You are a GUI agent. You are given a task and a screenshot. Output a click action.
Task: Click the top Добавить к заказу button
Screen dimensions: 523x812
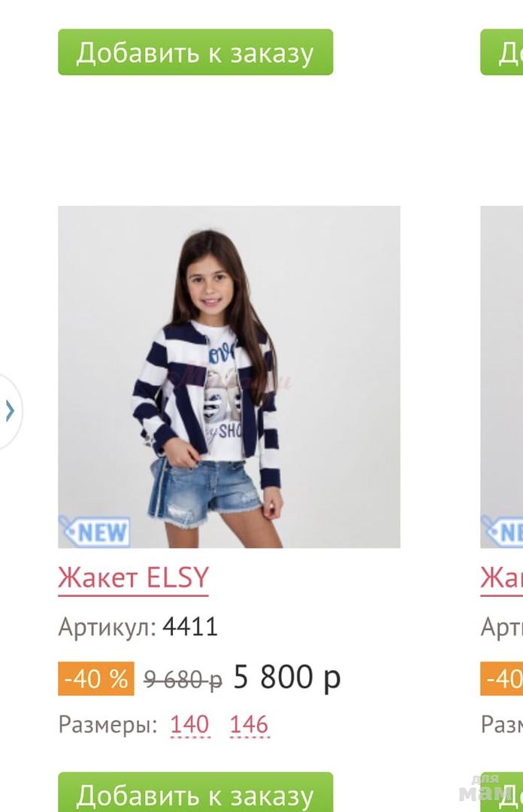pyautogui.click(x=195, y=53)
